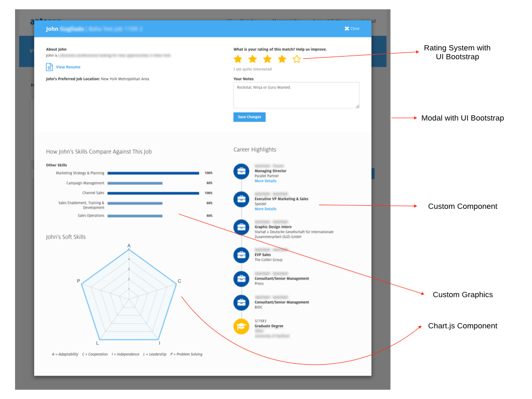The height and width of the screenshot is (399, 532).
Task: Set rating to three stars
Action: click(267, 59)
